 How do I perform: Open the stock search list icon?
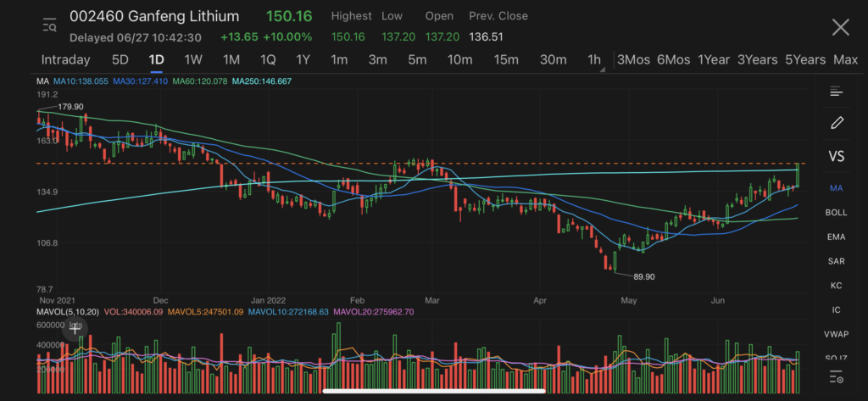(50, 25)
